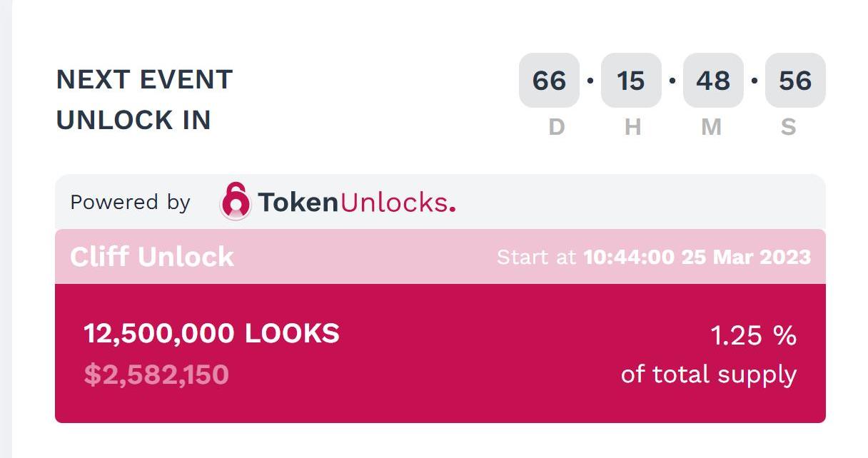
Task: Click the "Powered by" text
Action: [130, 203]
